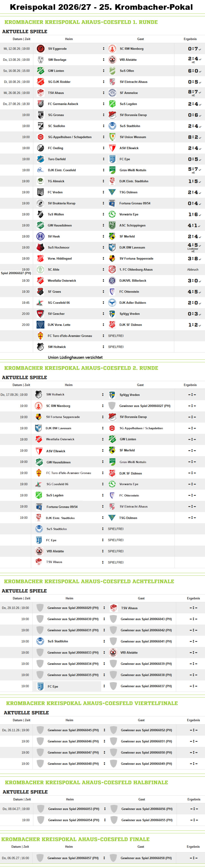Open the TSV Ahaus logo in round 1
Screen dimensions: 205x868
tap(40, 93)
